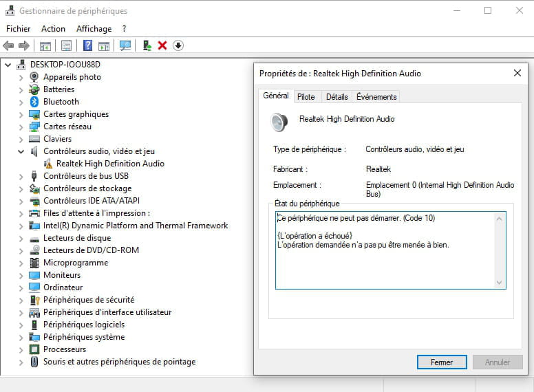Click the blue Help question-mark toolbar icon

tap(88, 45)
